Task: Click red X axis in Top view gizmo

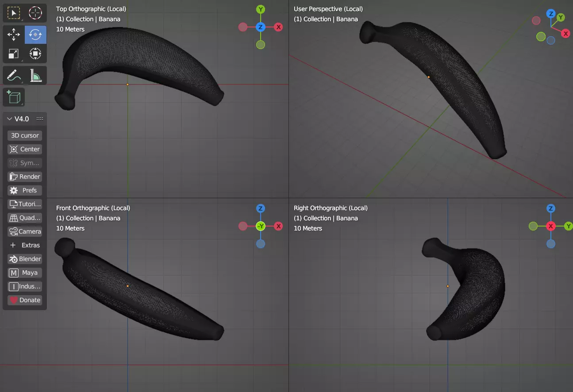Action: (x=278, y=27)
